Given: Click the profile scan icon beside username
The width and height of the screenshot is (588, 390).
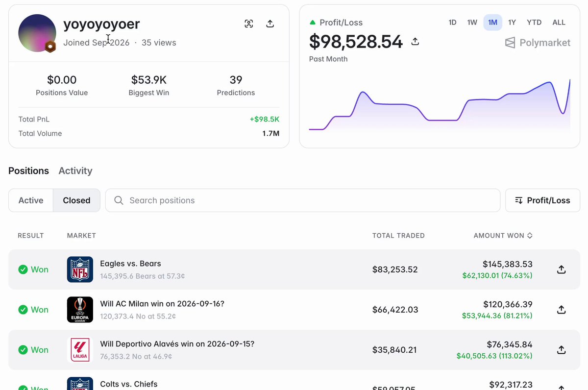Looking at the screenshot, I should click(249, 24).
